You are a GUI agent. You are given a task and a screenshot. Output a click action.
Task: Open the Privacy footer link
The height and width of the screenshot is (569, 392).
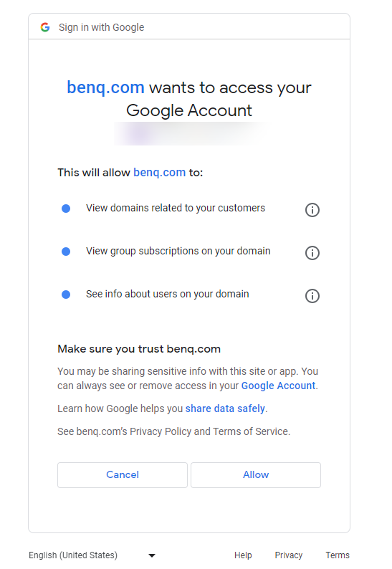tap(289, 555)
